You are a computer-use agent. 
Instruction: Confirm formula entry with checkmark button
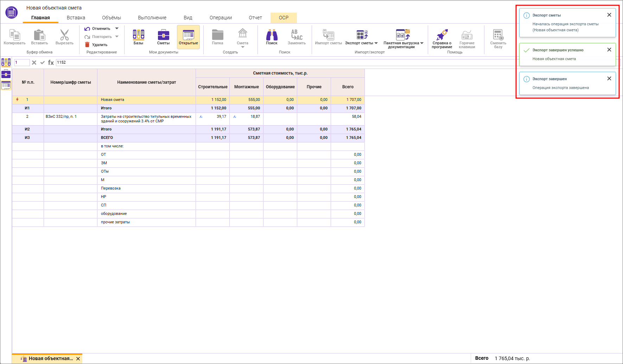[43, 63]
